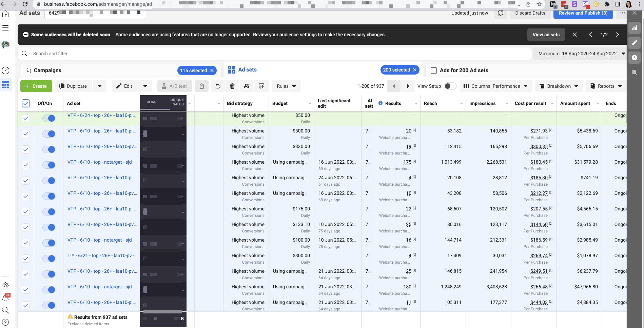
Task: Refresh data with the circular arrows icon
Action: coord(501,13)
